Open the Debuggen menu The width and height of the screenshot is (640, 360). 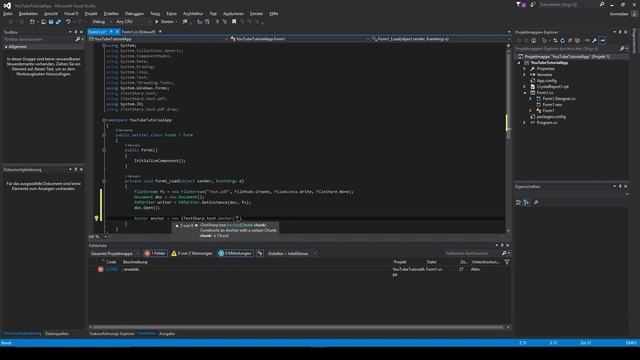coord(134,13)
